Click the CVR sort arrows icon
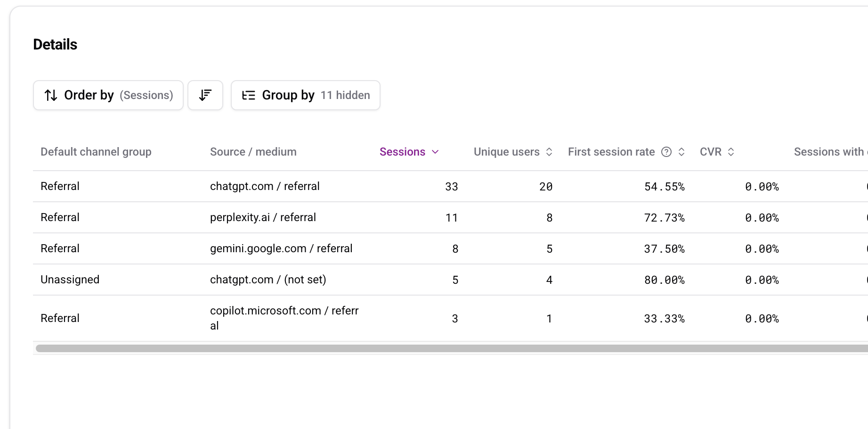This screenshot has height=429, width=868. (x=731, y=152)
